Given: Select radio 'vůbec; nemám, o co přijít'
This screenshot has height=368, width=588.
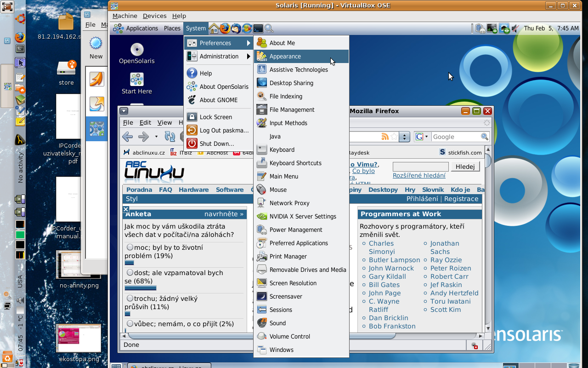Looking at the screenshot, I should click(x=130, y=324).
